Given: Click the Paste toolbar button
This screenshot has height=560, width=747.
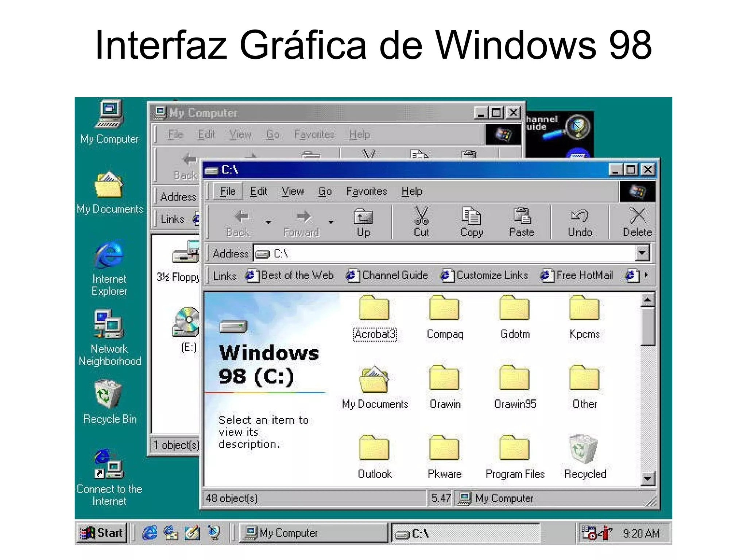Looking at the screenshot, I should coord(522,222).
